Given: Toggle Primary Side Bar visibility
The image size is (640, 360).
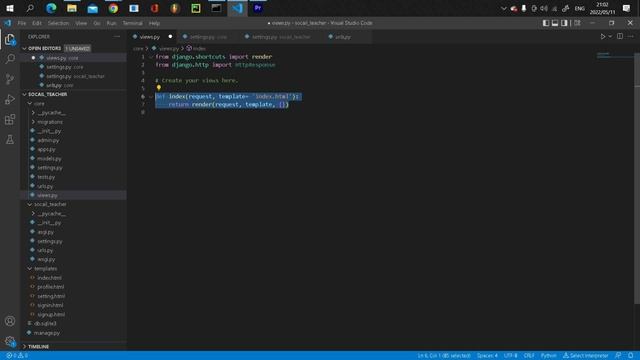Looking at the screenshot, I should (546, 23).
